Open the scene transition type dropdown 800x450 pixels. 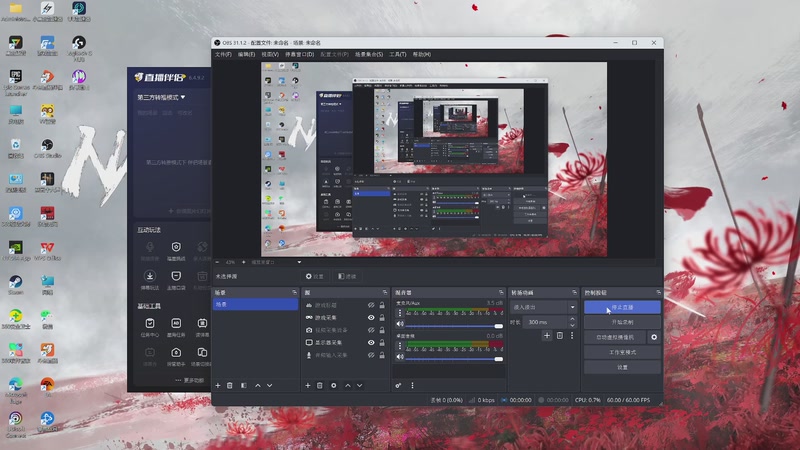point(543,307)
